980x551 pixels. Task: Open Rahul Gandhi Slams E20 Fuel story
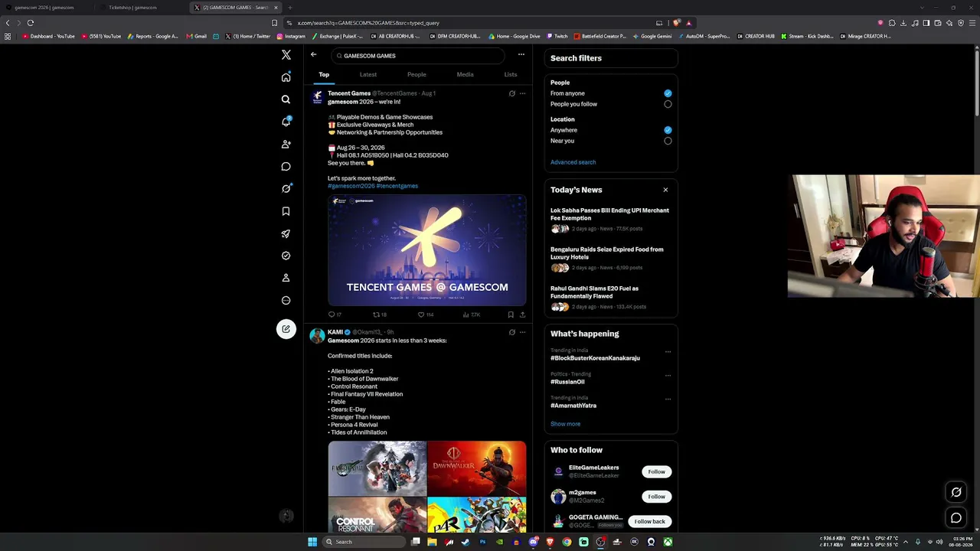(x=594, y=292)
